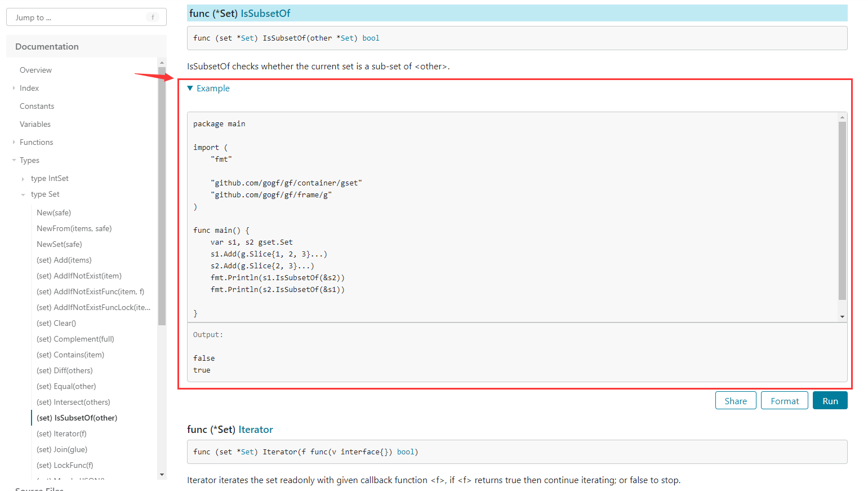Collapse the Types section arrow
868x491 pixels.
coord(14,160)
